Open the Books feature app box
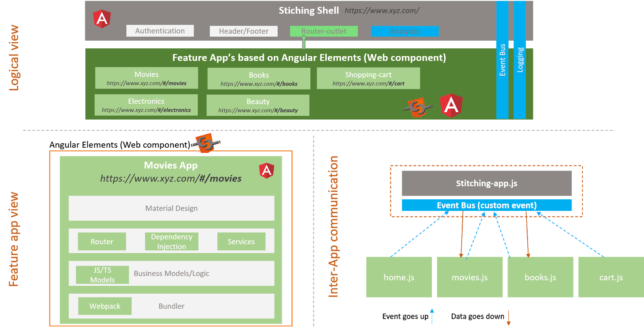The height and width of the screenshot is (330, 644). pyautogui.click(x=259, y=78)
